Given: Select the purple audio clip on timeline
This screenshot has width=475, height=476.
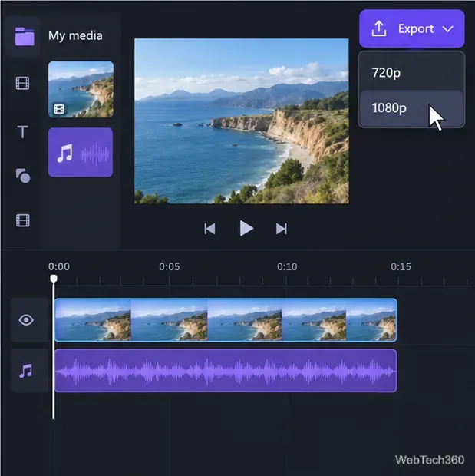Looking at the screenshot, I should (226, 371).
